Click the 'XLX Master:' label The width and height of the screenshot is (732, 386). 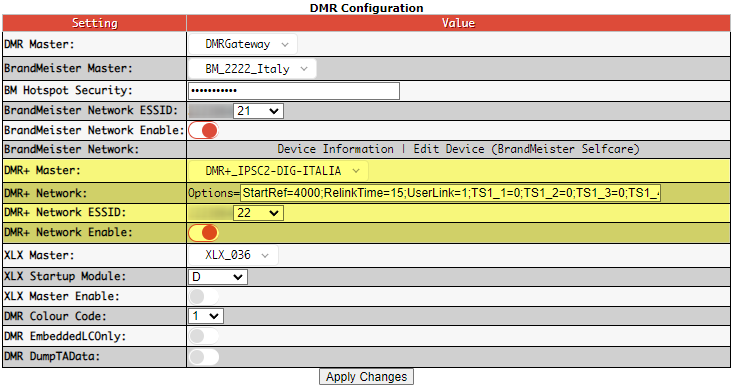pyautogui.click(x=39, y=255)
